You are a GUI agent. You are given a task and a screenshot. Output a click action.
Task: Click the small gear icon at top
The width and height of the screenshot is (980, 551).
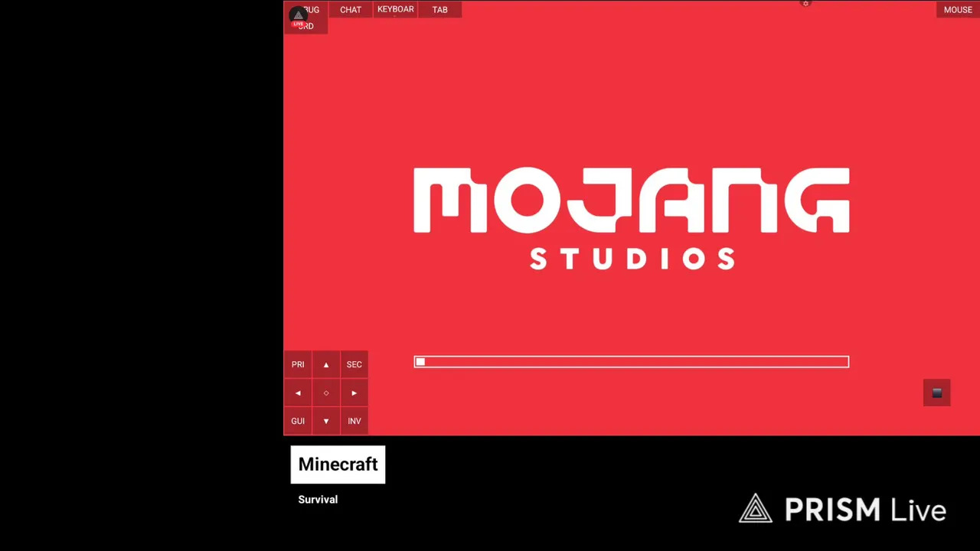point(805,4)
